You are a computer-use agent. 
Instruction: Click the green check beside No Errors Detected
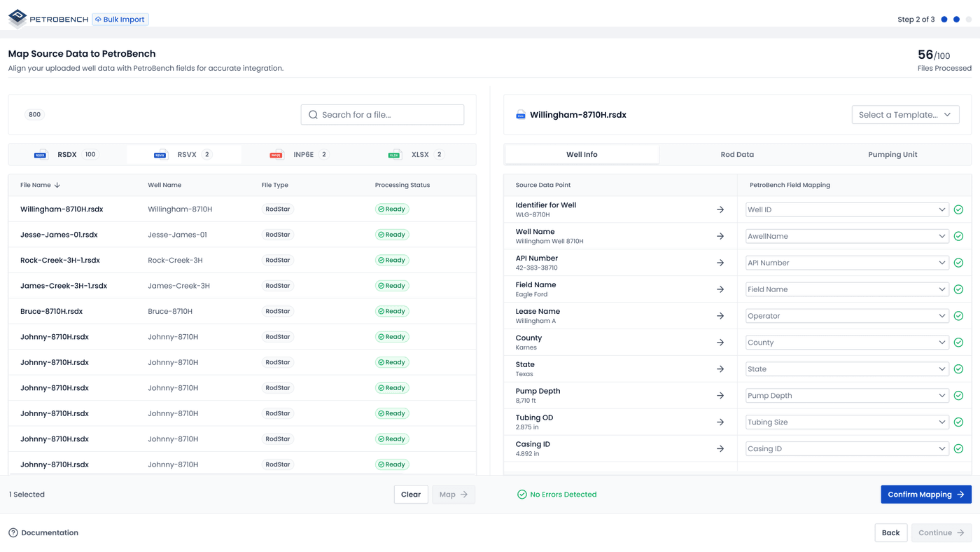(x=521, y=494)
